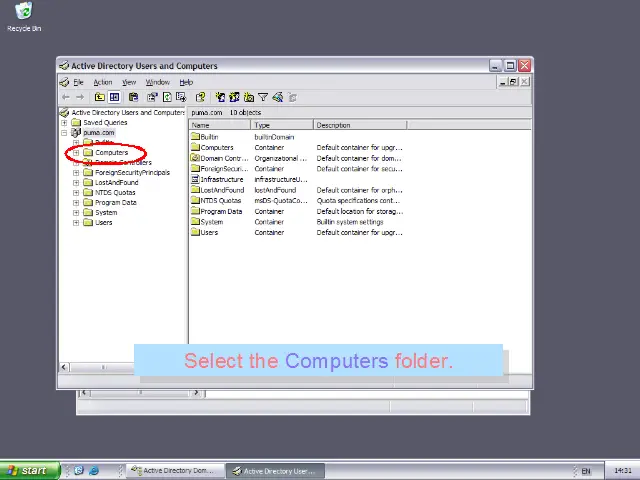
Task: Open the Recycle Bin desktop icon
Action: (24, 11)
